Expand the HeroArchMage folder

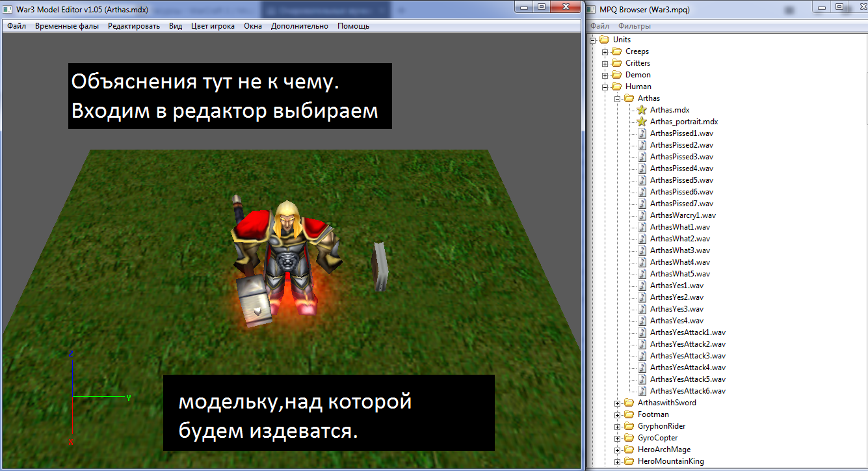pos(618,450)
